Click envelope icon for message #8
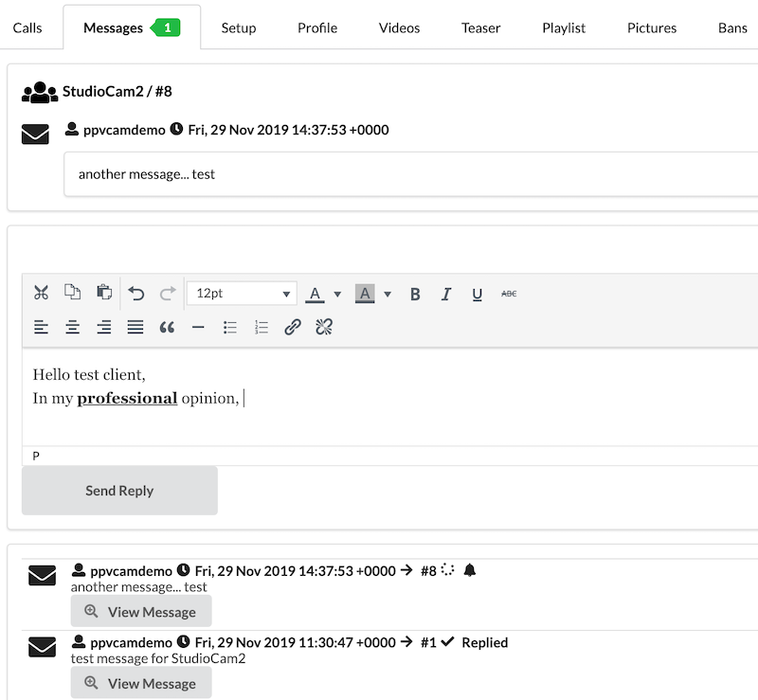The image size is (758, 700). click(x=42, y=575)
